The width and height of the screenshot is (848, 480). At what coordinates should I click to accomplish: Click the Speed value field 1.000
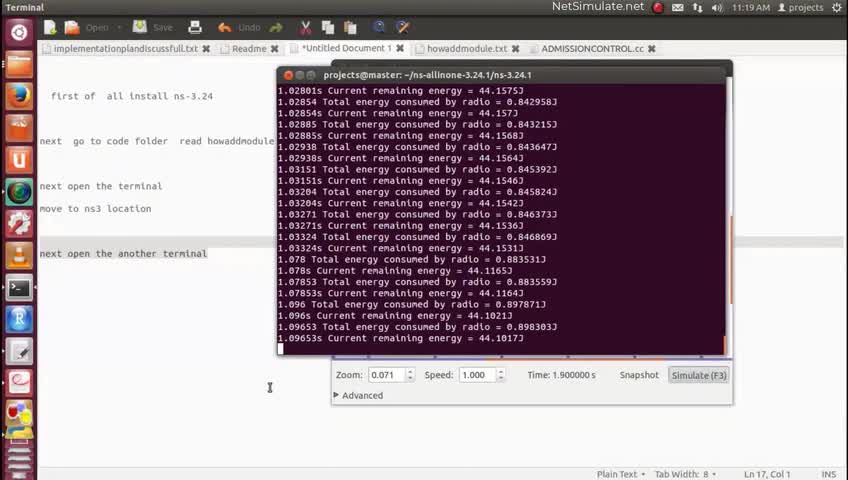pyautogui.click(x=477, y=375)
